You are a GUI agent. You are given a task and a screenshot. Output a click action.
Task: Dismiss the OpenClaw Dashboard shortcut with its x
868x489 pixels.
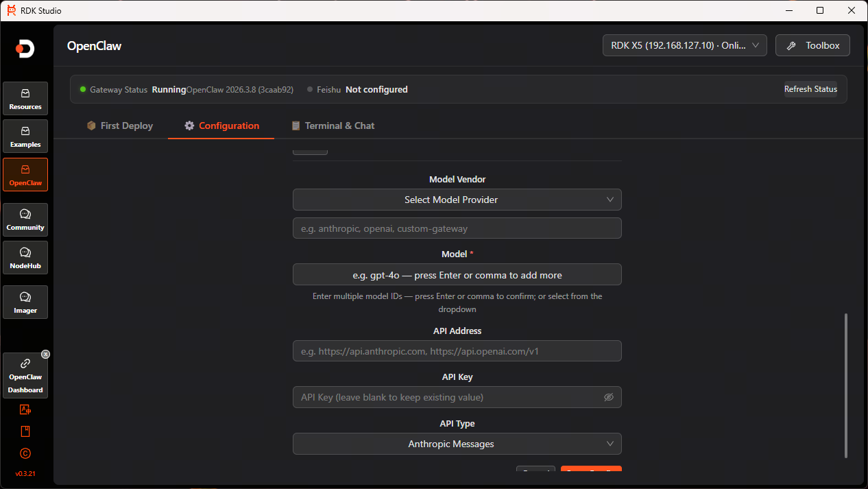46,355
